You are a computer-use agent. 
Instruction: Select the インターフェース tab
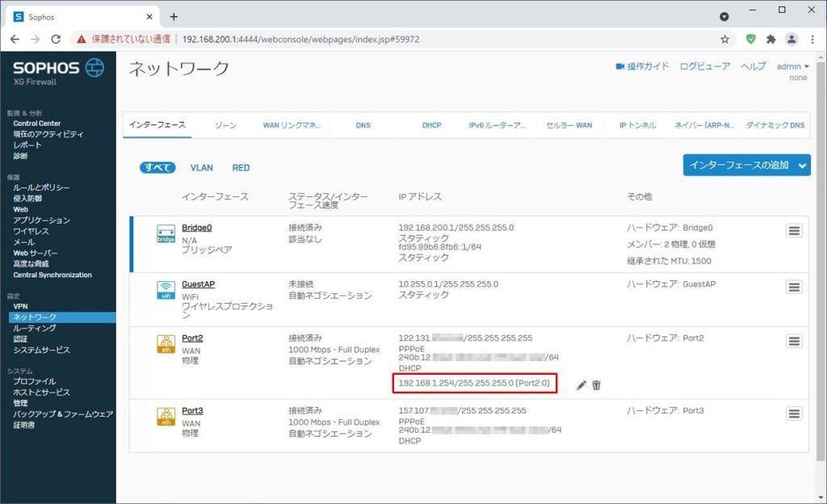[157, 125]
